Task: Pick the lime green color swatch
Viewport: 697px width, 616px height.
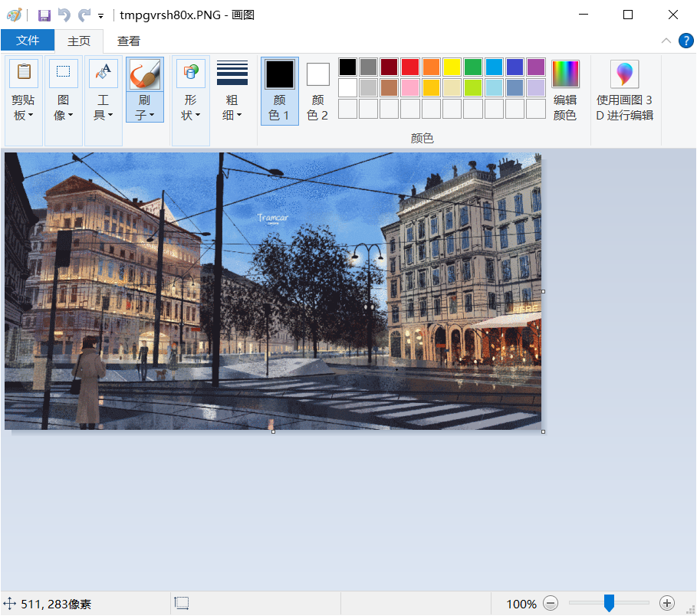Action: click(x=473, y=88)
